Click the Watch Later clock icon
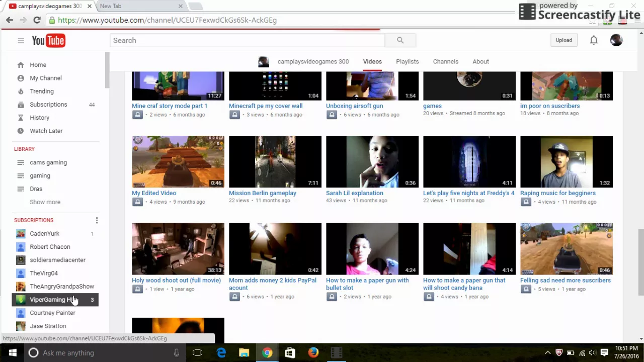This screenshot has width=644, height=362. coord(21,131)
